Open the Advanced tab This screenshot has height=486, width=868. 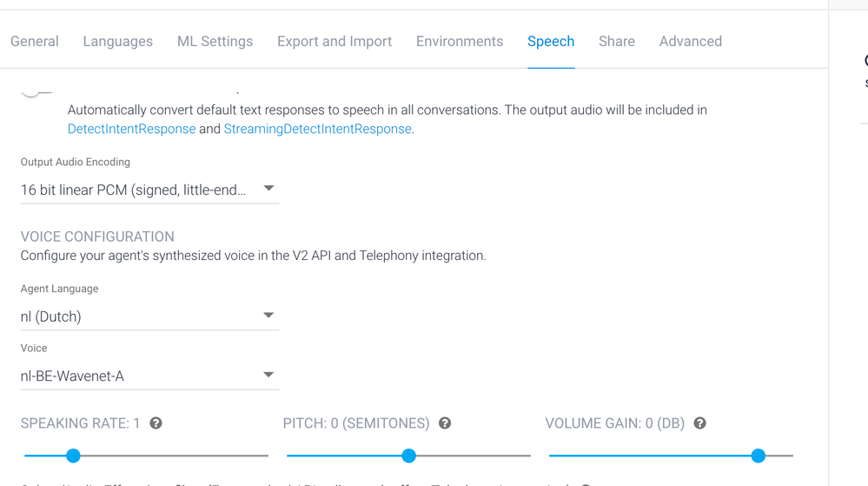[690, 42]
